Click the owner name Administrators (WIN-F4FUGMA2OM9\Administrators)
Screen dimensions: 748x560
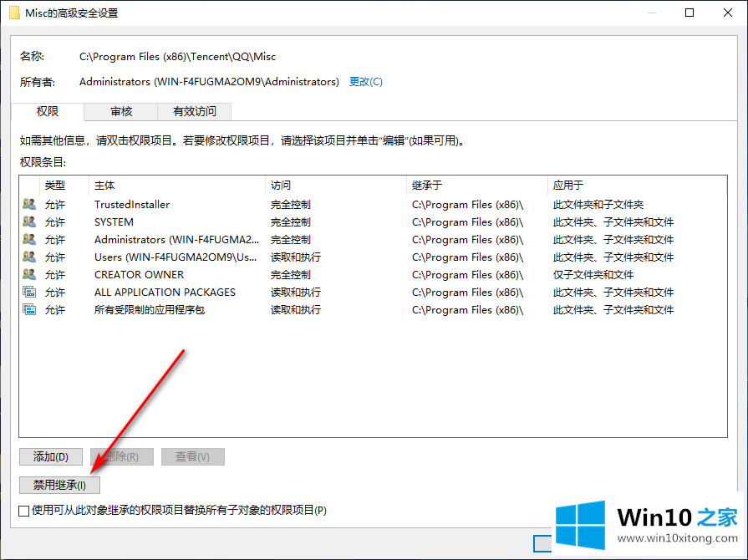209,82
